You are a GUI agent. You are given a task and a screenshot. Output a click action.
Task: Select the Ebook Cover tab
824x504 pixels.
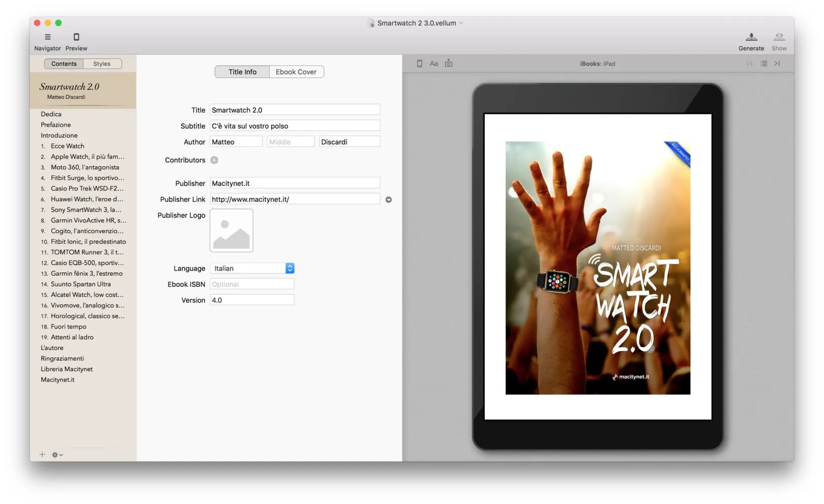[296, 72]
